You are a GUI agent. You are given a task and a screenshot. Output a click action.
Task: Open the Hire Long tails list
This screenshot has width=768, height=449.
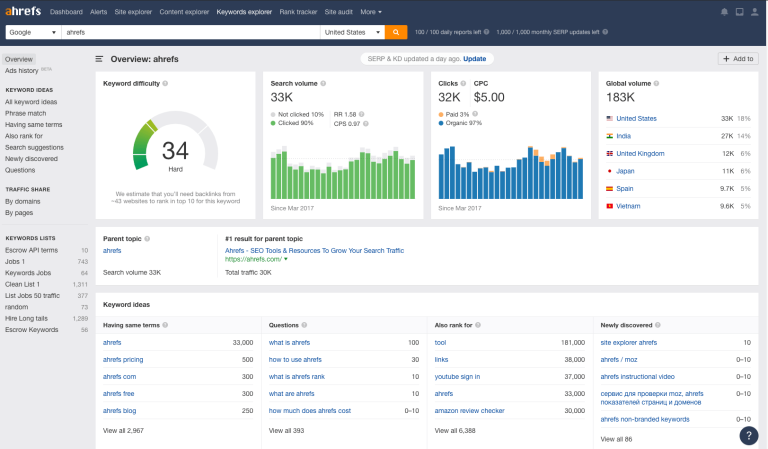click(x=26, y=318)
